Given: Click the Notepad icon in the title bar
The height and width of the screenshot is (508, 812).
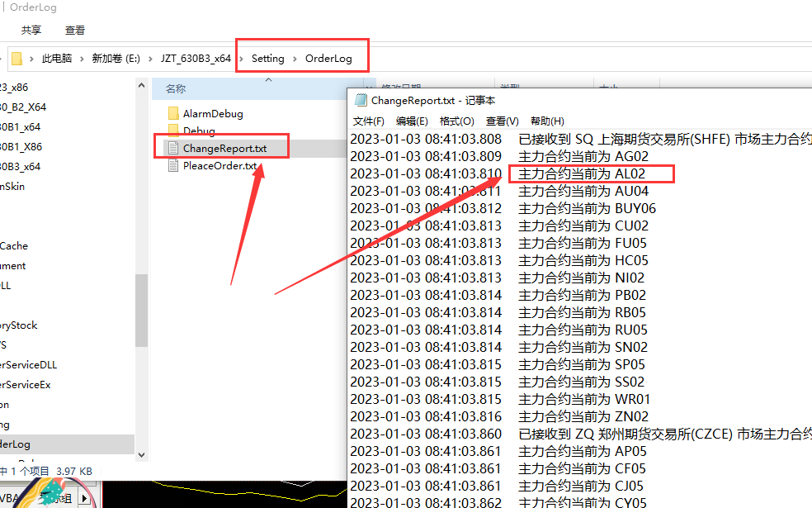Looking at the screenshot, I should [x=361, y=100].
